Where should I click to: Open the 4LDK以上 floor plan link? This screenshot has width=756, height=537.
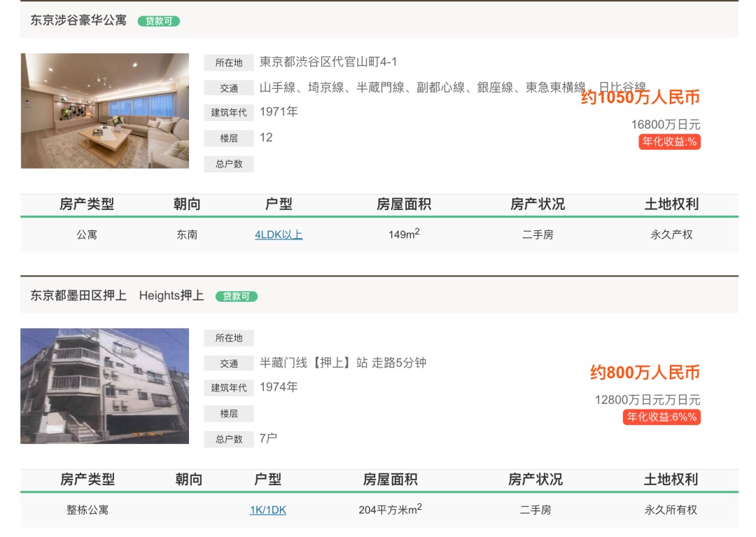click(x=279, y=235)
